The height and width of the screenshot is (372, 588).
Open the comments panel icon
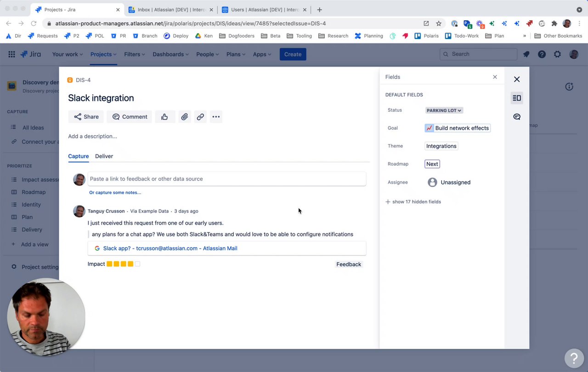tap(517, 117)
